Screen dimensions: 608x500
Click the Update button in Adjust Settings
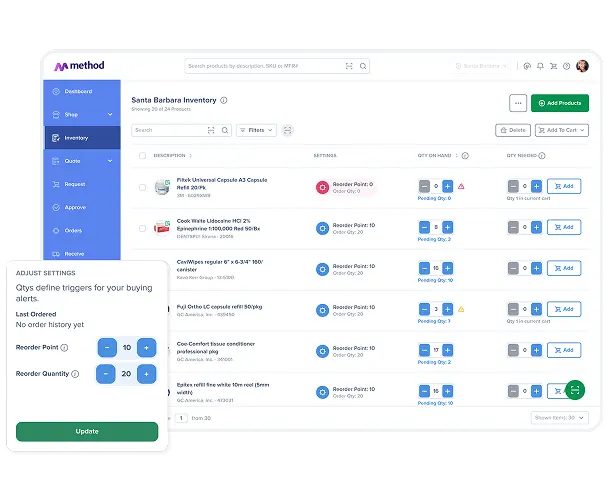tap(87, 431)
